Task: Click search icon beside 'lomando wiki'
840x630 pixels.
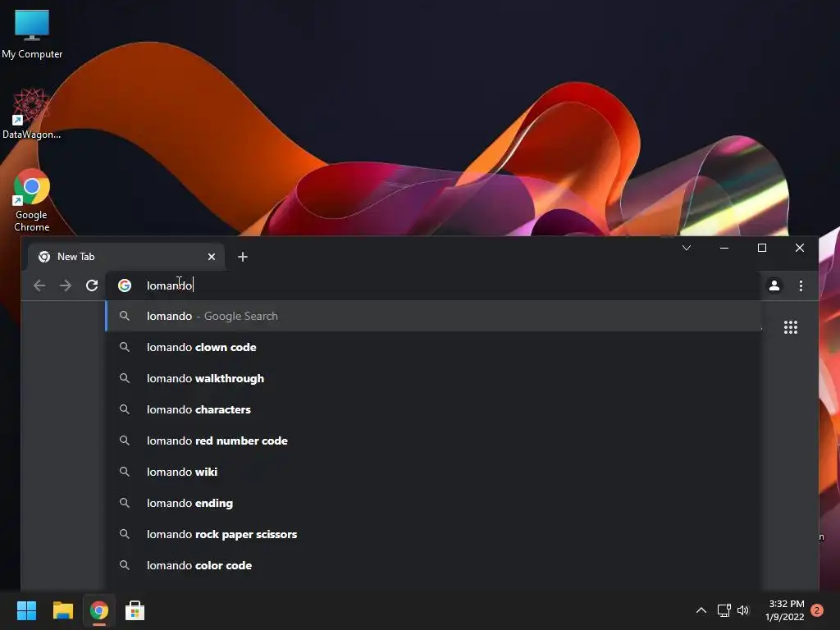Action: tap(125, 472)
